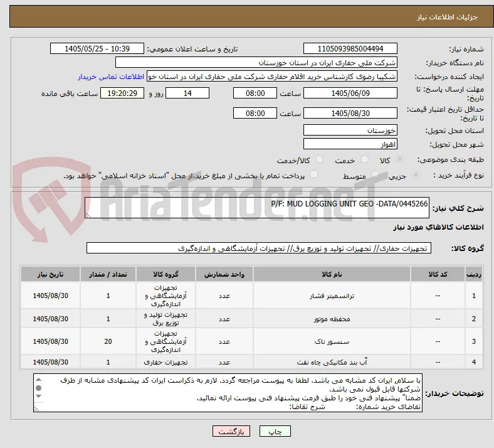Click the گروه کالا table column header
The width and height of the screenshot is (494, 448).
pos(166,274)
